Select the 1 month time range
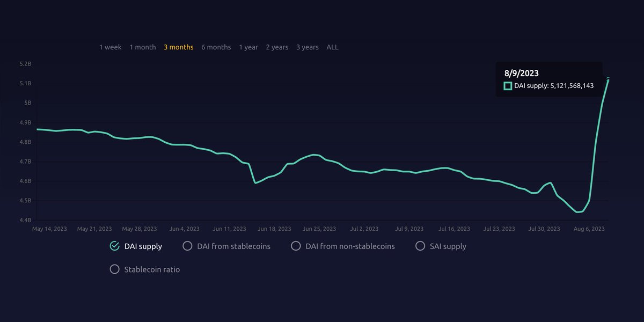 pos(142,47)
